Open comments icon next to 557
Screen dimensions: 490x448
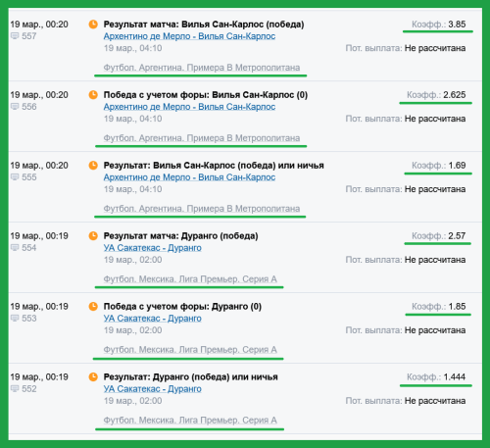(x=15, y=36)
